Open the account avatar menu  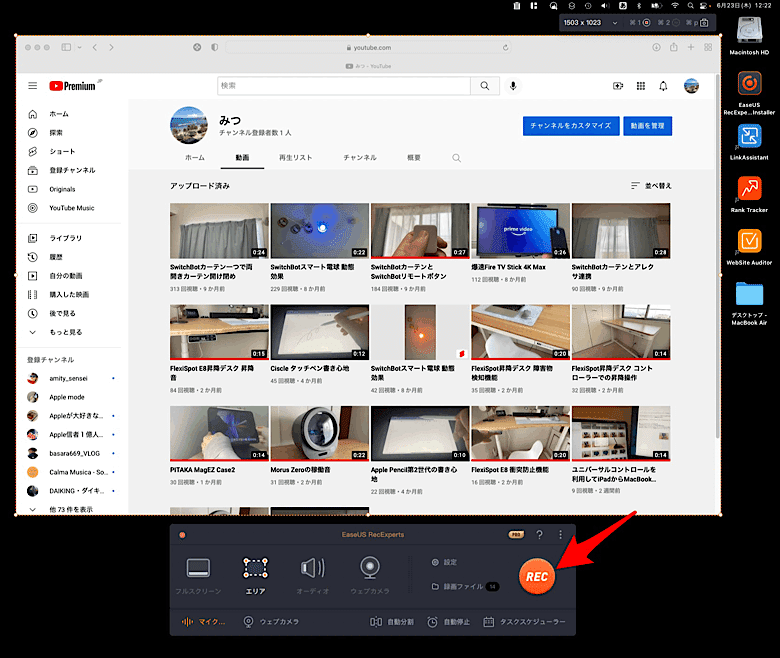tap(691, 86)
